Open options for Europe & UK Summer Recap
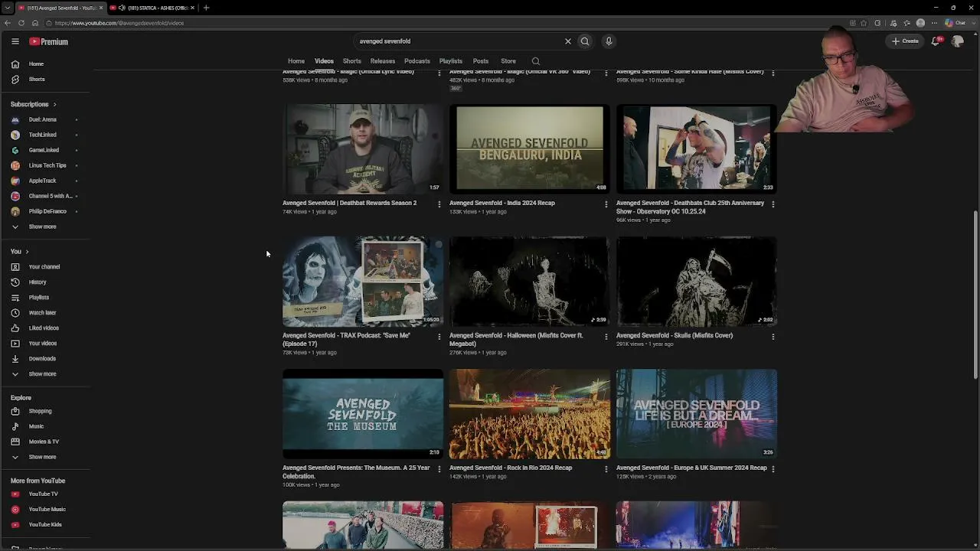Image resolution: width=980 pixels, height=551 pixels. (773, 469)
